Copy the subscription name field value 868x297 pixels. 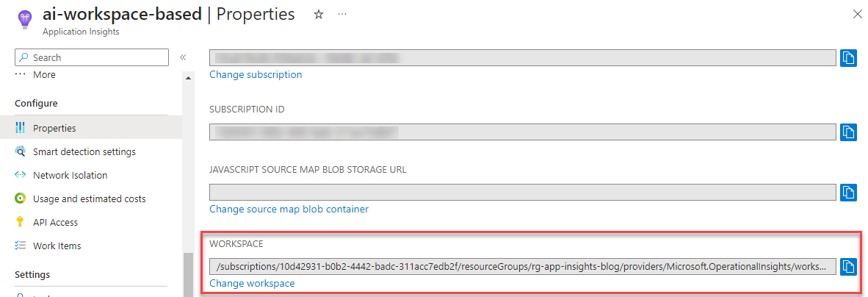tap(848, 57)
